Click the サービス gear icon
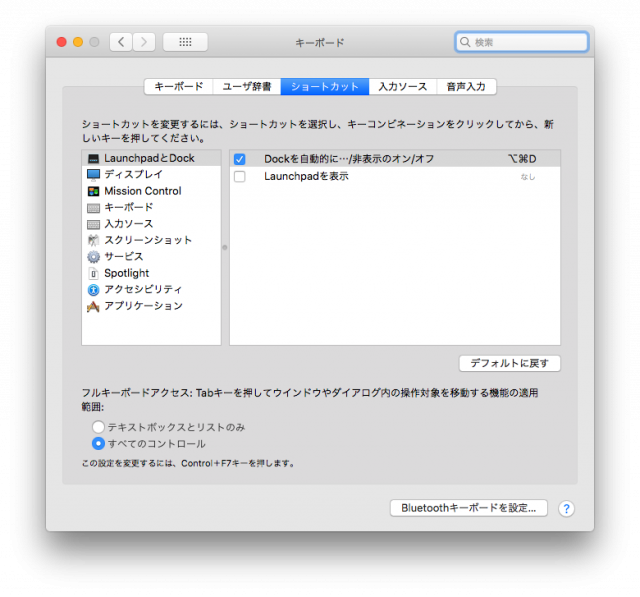The image size is (640, 597). [x=93, y=257]
